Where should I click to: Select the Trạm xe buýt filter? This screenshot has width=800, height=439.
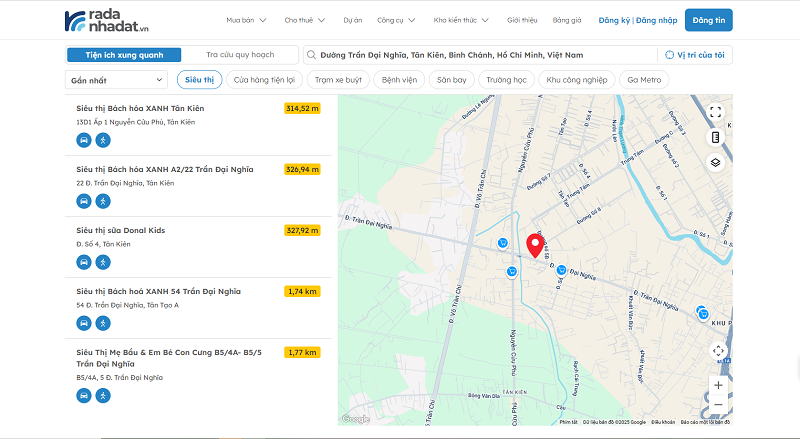pyautogui.click(x=338, y=80)
